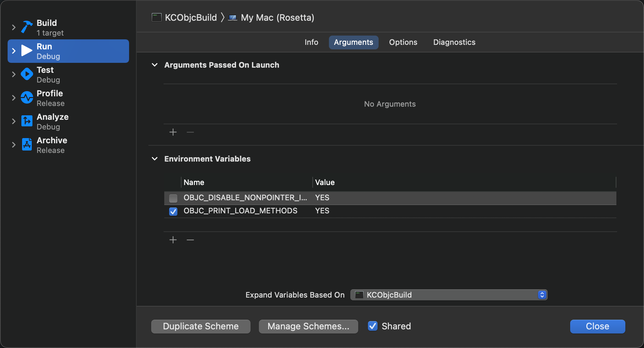644x348 pixels.
Task: Select the Analyze Debug row
Action: click(x=68, y=122)
